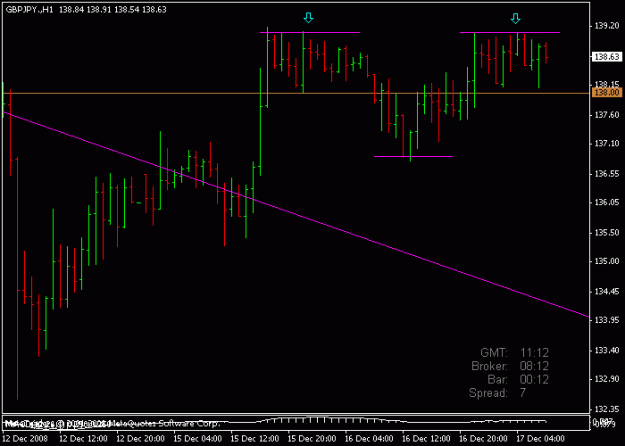Select the orange horizontal line at 138.00
This screenshot has width=625, height=446.
click(x=295, y=93)
